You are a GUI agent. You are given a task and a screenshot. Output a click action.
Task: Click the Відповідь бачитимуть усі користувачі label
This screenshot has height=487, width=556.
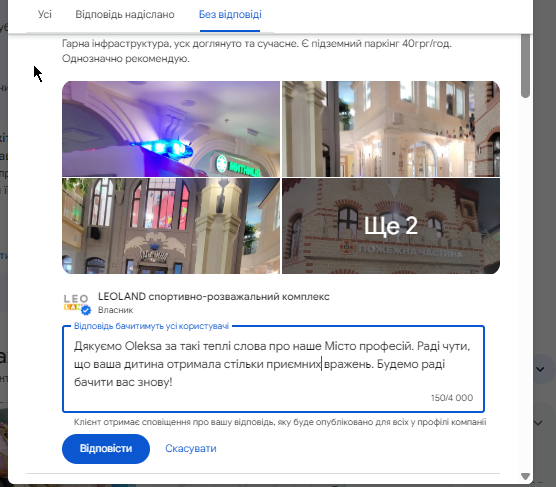pyautogui.click(x=151, y=326)
